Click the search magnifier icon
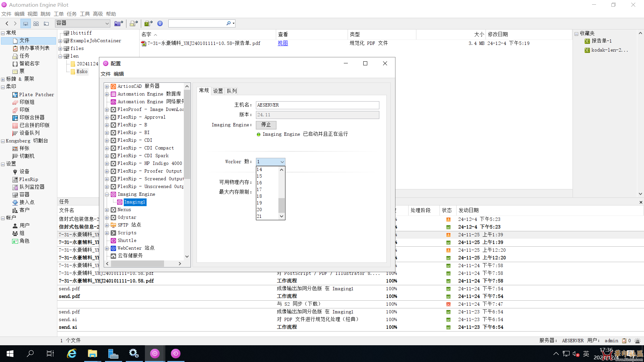Screen dimensions: 644x362 pyautogui.click(x=228, y=23)
